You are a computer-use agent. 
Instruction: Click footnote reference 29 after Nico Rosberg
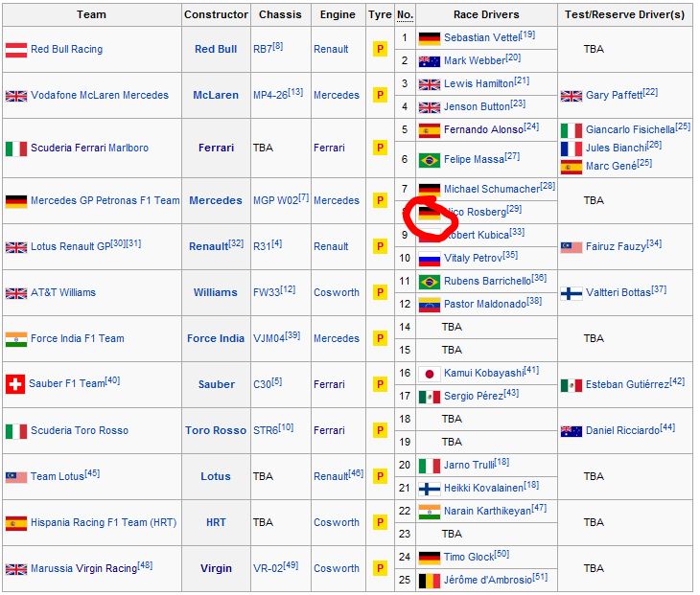tap(514, 209)
